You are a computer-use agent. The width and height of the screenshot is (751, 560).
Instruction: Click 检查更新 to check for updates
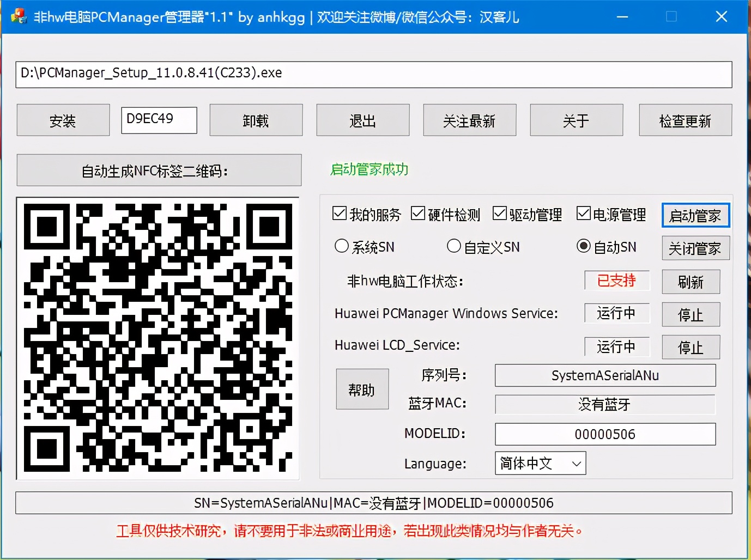[685, 120]
